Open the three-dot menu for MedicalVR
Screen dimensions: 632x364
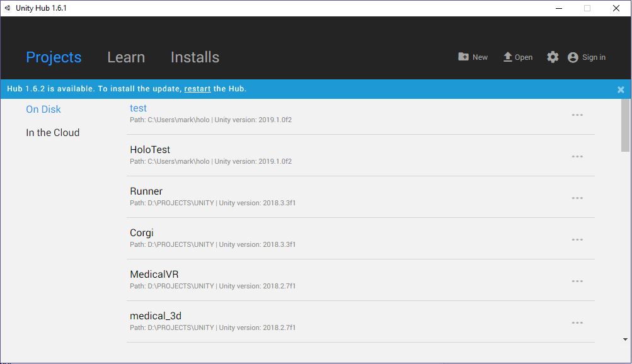577,281
